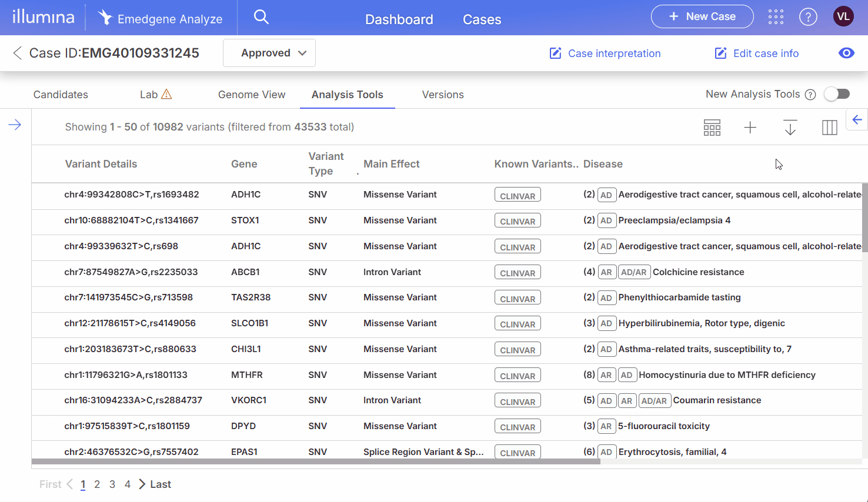Open the help question mark icon
This screenshot has width=868, height=502.
coord(808,17)
